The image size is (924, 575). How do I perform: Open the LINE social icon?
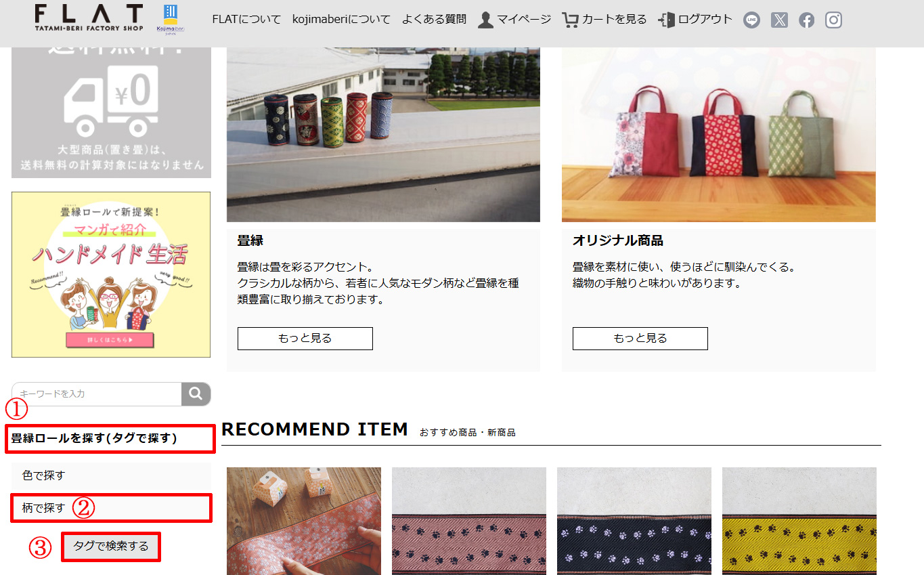point(751,20)
